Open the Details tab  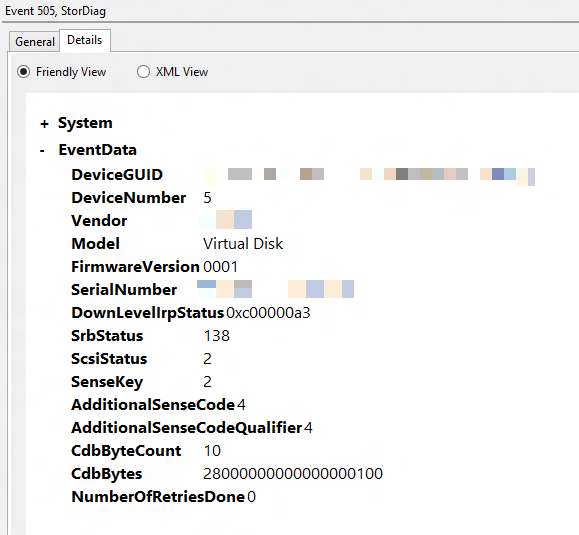pos(85,40)
